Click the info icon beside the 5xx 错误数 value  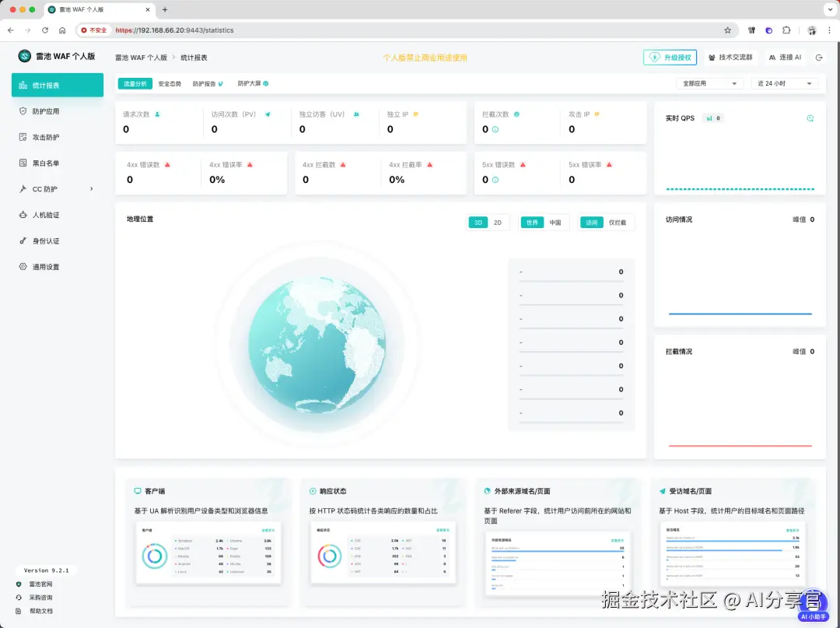coord(495,180)
